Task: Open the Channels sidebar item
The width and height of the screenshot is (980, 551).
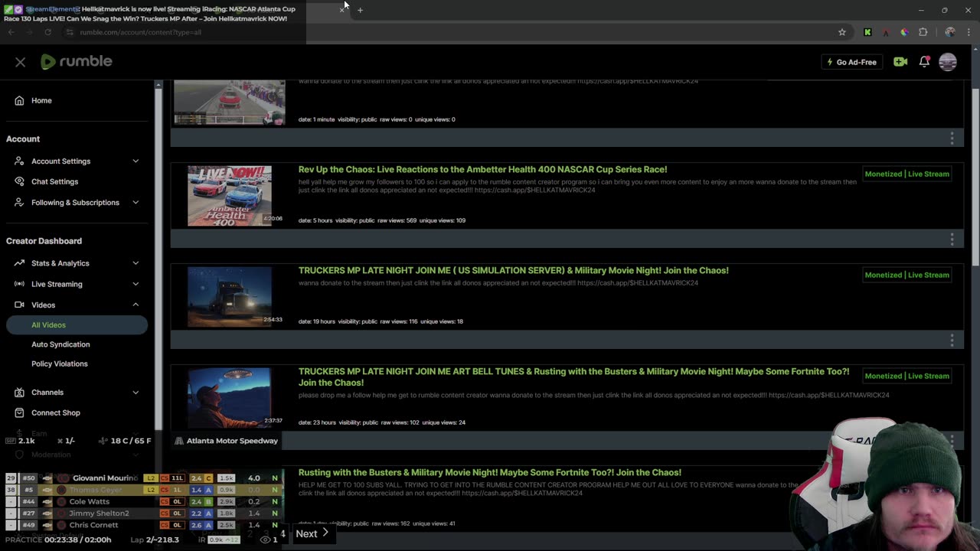Action: click(x=47, y=392)
